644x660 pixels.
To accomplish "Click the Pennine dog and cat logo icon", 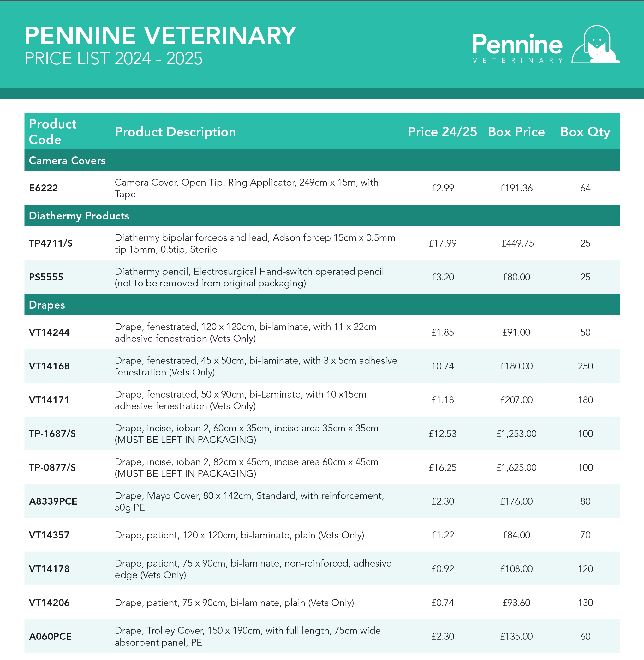I will 596,44.
